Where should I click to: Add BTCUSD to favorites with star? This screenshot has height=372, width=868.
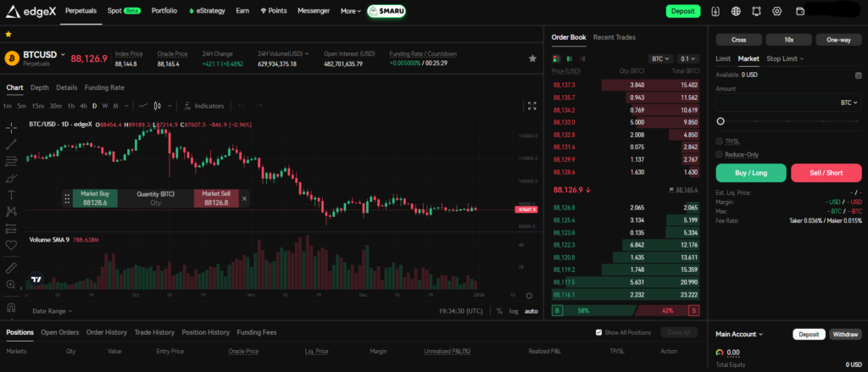(x=532, y=58)
